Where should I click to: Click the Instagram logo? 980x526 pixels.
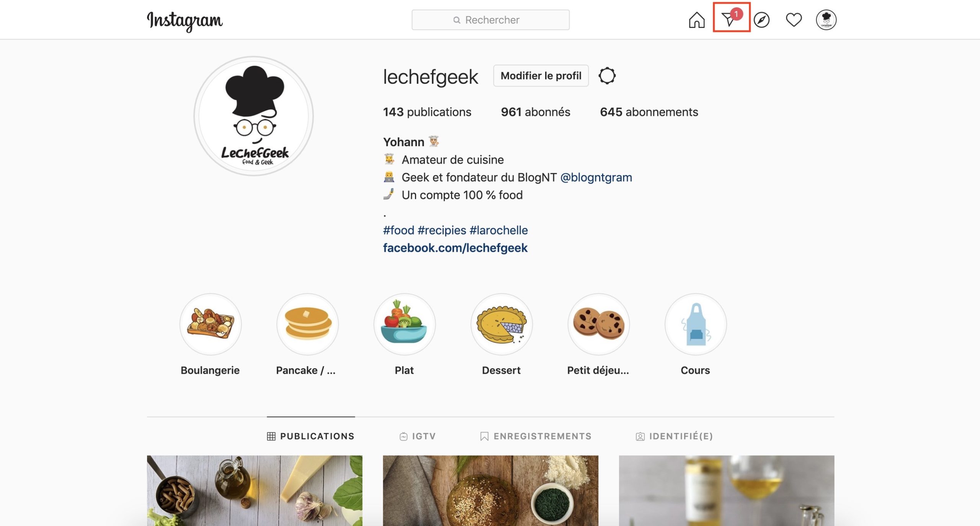[185, 21]
